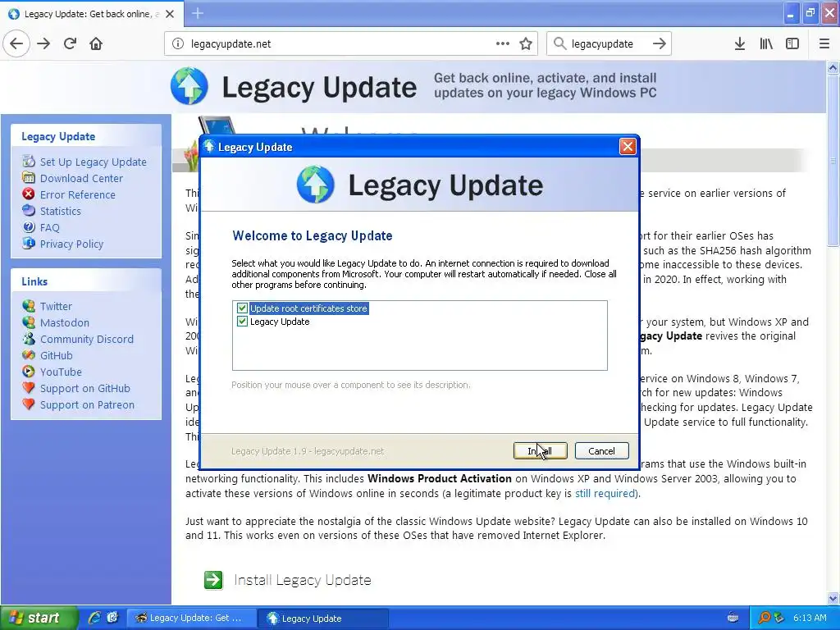Click the GitHub butterfly icon
840x630 pixels.
(29, 355)
